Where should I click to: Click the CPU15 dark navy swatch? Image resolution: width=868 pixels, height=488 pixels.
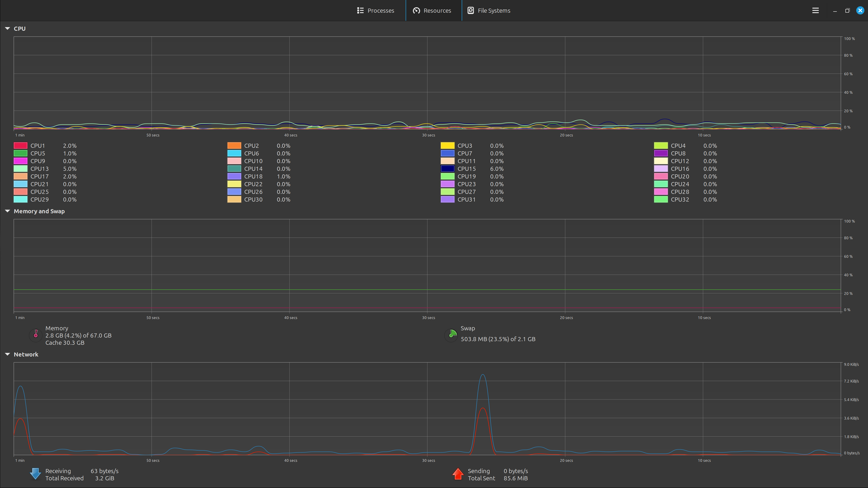pos(447,169)
